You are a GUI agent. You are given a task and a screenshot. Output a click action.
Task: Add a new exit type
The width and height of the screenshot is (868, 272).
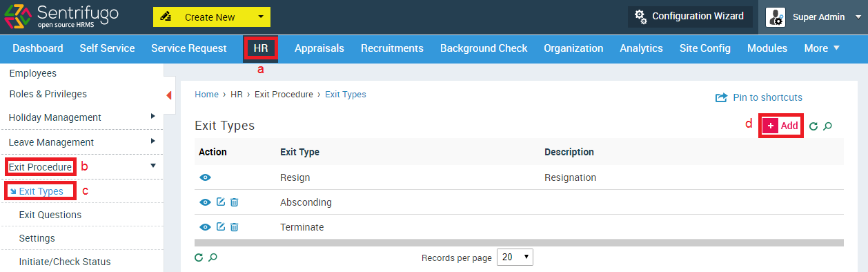pyautogui.click(x=781, y=126)
